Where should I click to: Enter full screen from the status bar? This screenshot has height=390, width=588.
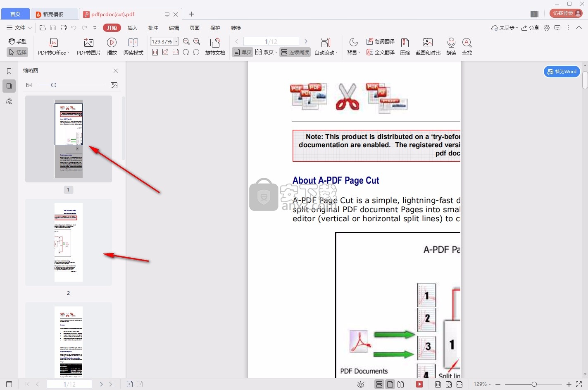coord(579,384)
